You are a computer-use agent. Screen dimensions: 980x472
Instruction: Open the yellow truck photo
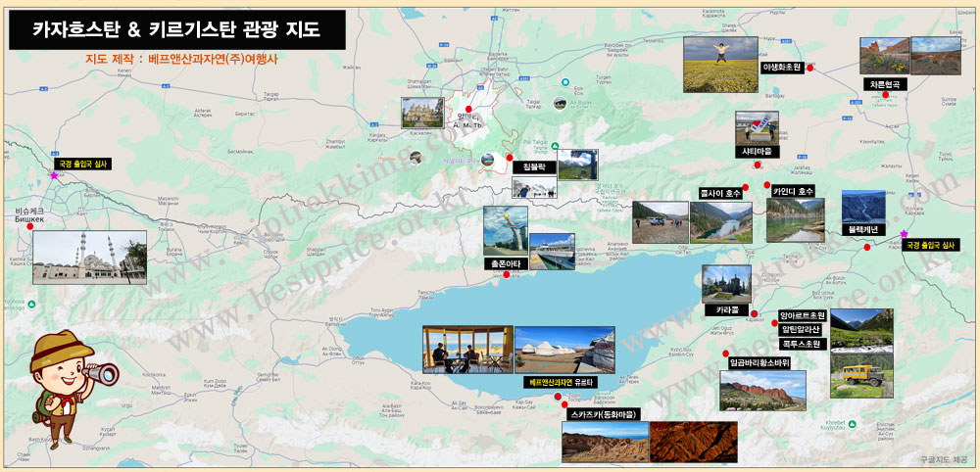[861, 376]
